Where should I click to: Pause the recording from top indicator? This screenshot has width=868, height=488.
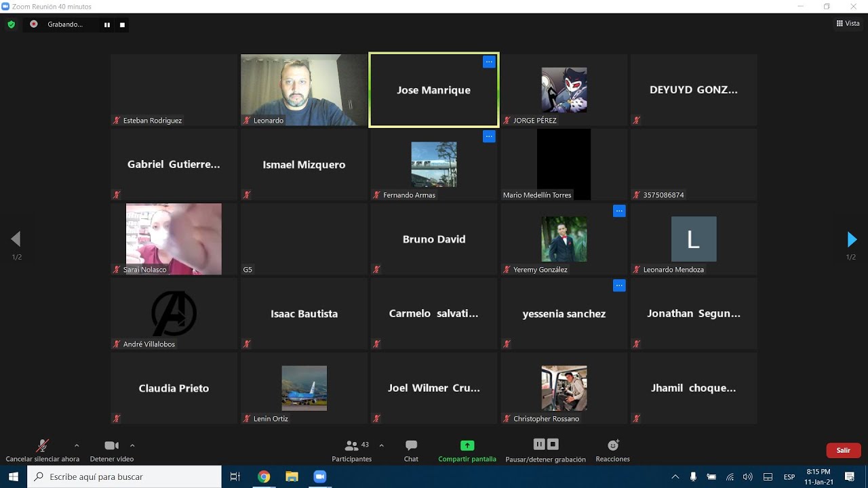pos(107,25)
